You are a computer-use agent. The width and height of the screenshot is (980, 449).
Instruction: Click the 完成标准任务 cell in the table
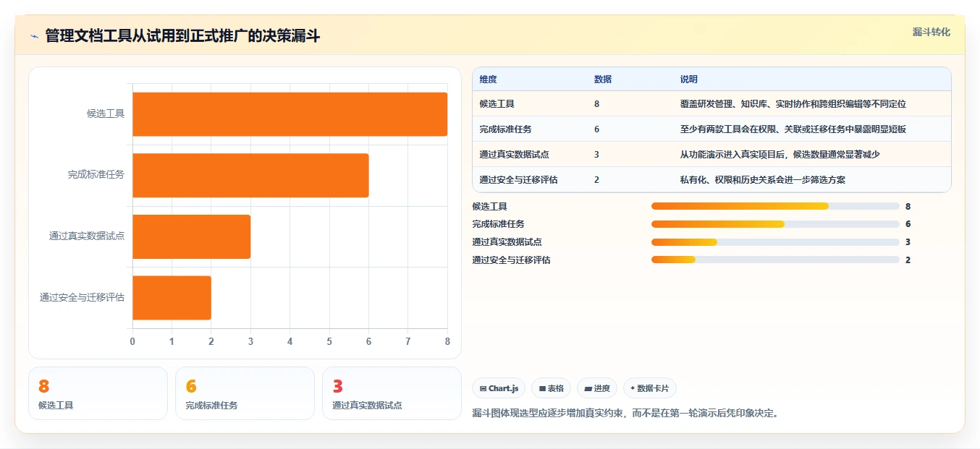coord(506,129)
